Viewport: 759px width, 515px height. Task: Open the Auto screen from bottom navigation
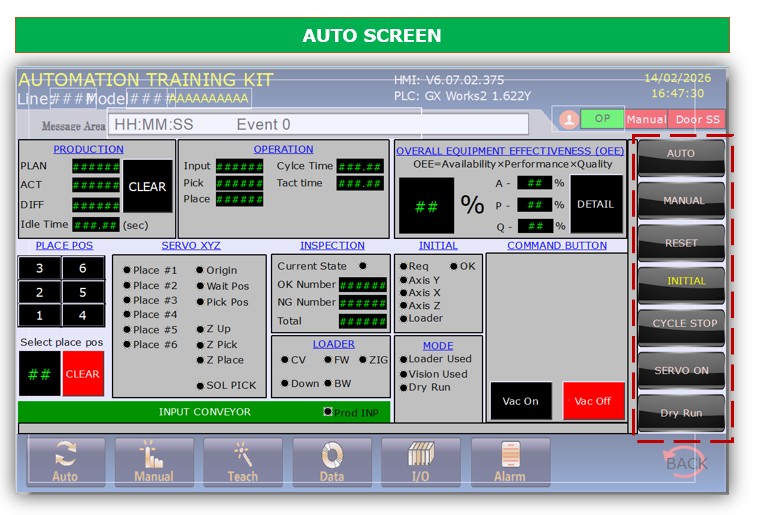pyautogui.click(x=66, y=462)
